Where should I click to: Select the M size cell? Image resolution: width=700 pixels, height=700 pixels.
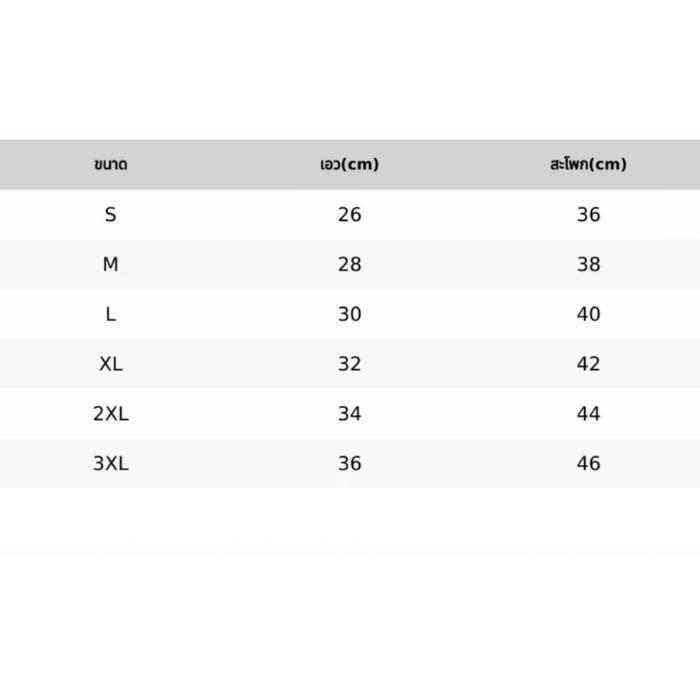[111, 264]
